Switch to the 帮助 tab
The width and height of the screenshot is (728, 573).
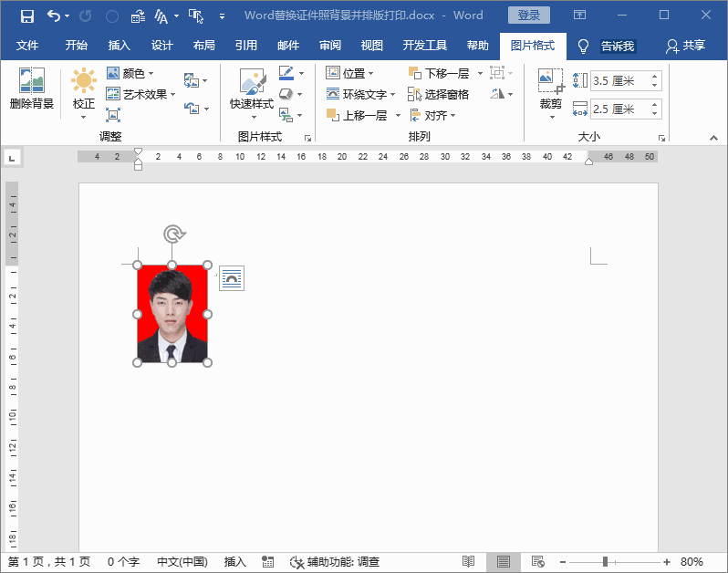point(478,46)
